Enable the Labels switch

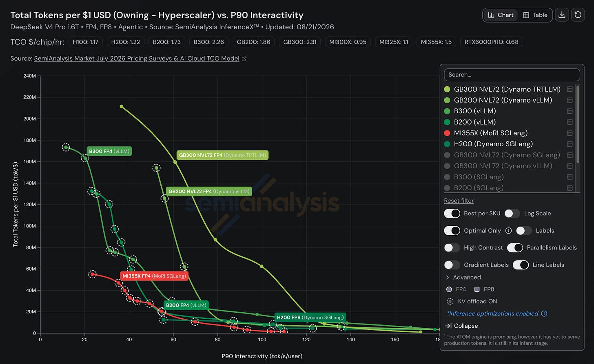coord(524,231)
